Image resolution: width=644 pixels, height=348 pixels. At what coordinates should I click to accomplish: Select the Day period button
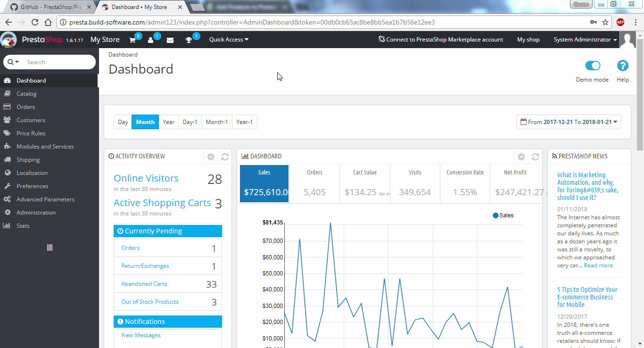click(123, 122)
